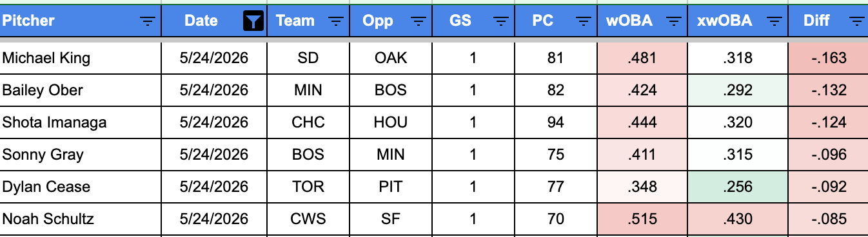Select Noah Schultz's opponent cell SF
Viewport: 868px width, 237px height.
(x=391, y=219)
